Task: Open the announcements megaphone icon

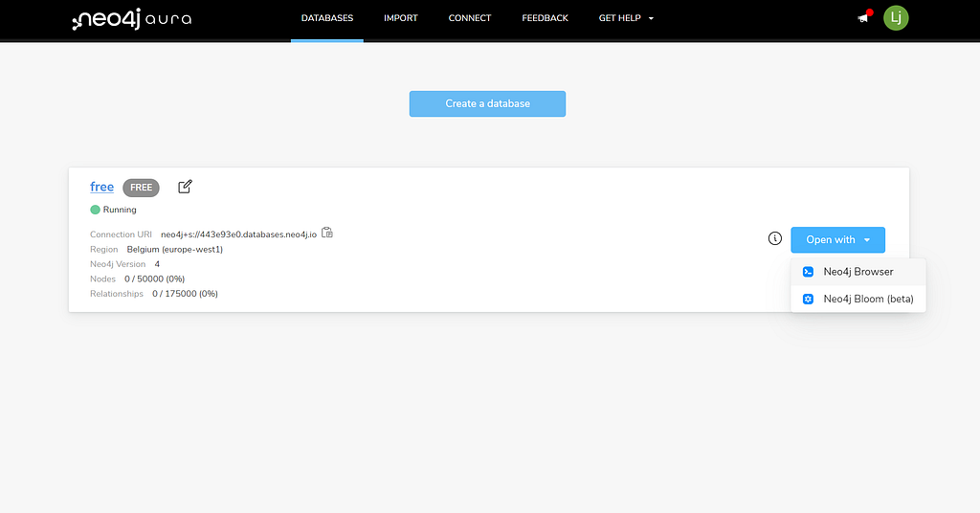Action: [x=863, y=18]
